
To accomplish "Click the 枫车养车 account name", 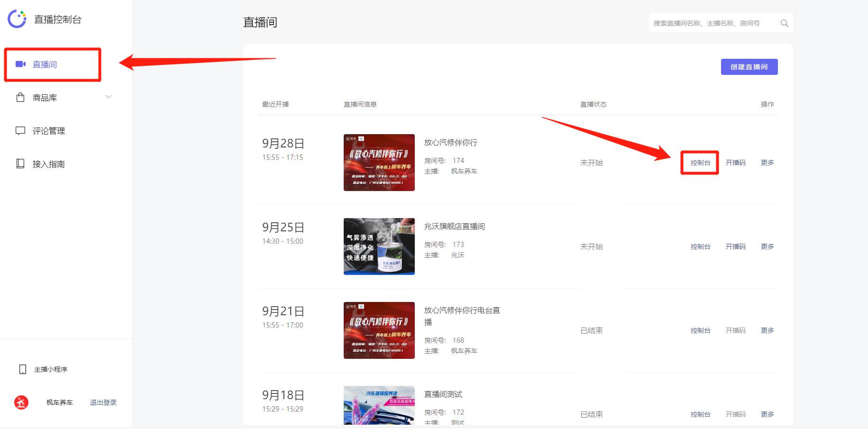I will [x=60, y=402].
